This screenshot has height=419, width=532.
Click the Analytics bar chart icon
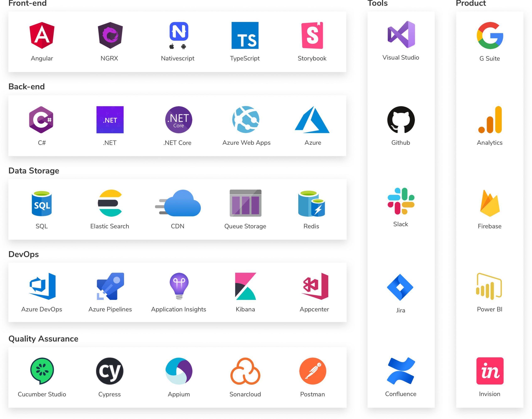click(490, 120)
